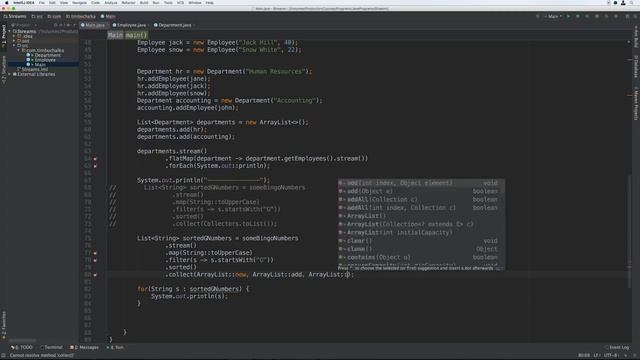
Task: Collapse the com.timbuchalka package node
Action: (x=19, y=50)
